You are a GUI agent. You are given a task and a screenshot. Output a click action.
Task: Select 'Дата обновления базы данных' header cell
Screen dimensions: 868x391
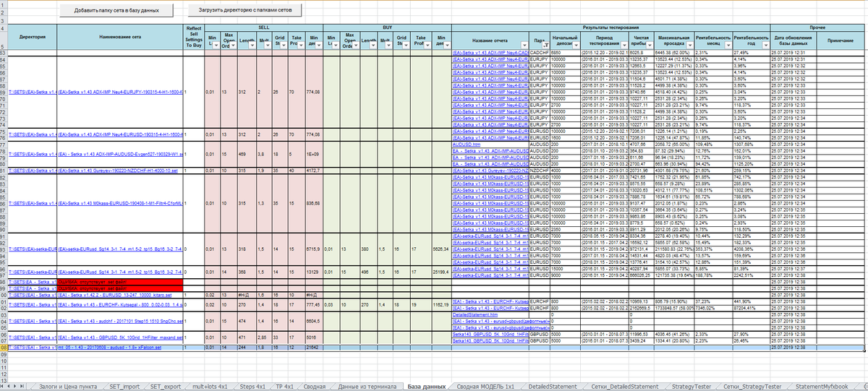[x=793, y=40]
